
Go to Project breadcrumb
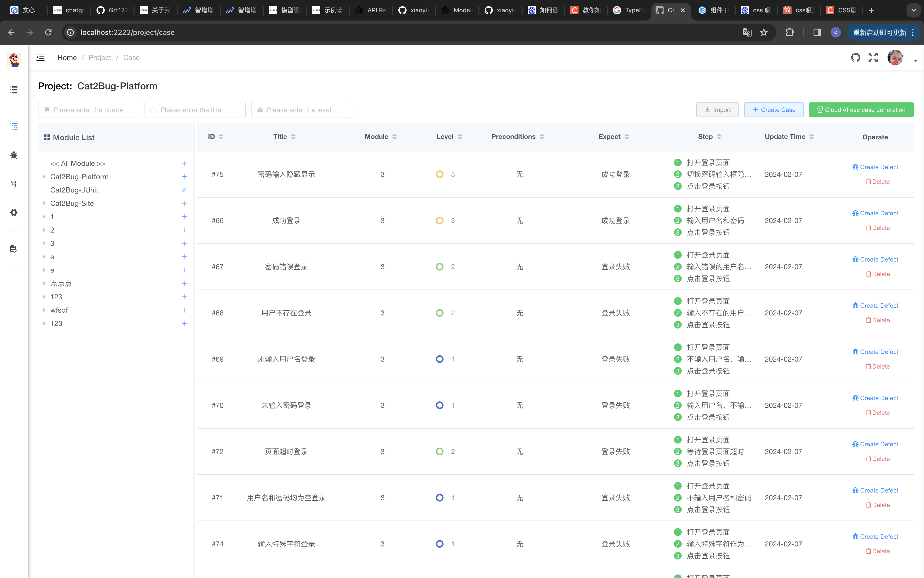(x=100, y=57)
